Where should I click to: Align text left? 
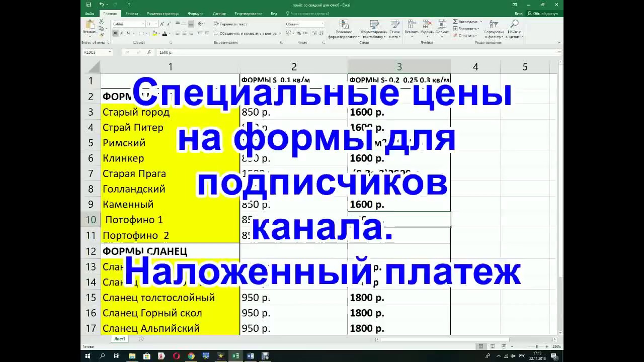tap(177, 33)
